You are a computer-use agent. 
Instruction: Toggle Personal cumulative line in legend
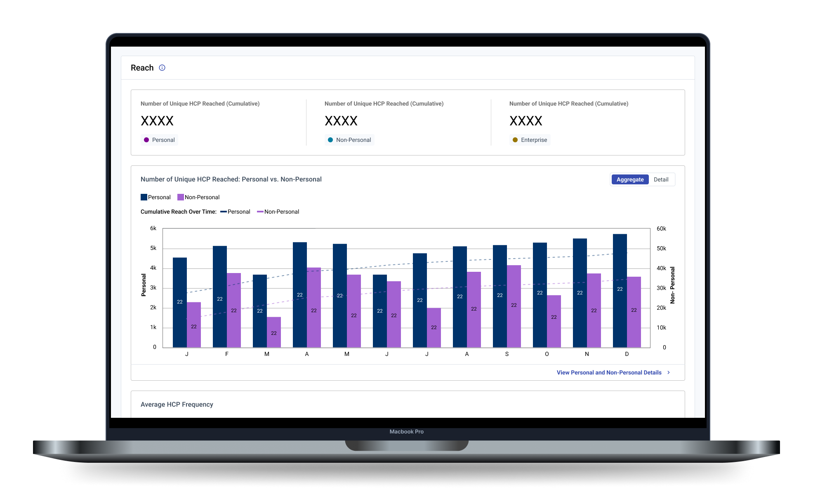(235, 212)
